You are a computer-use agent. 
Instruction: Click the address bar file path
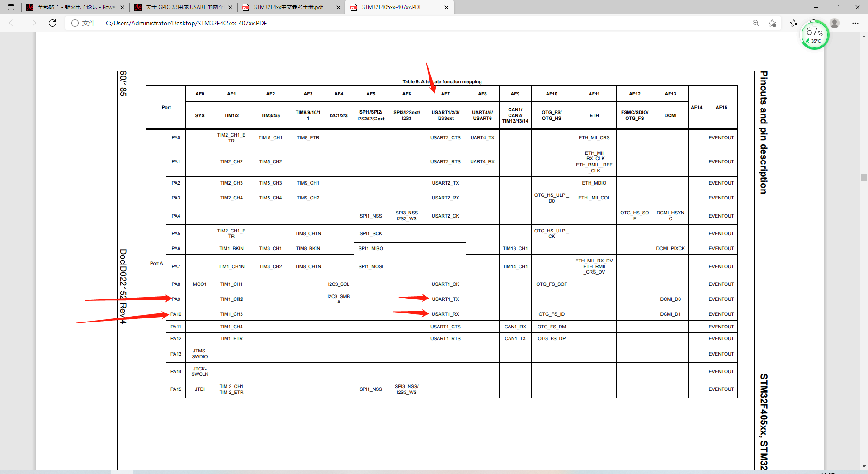pos(186,23)
